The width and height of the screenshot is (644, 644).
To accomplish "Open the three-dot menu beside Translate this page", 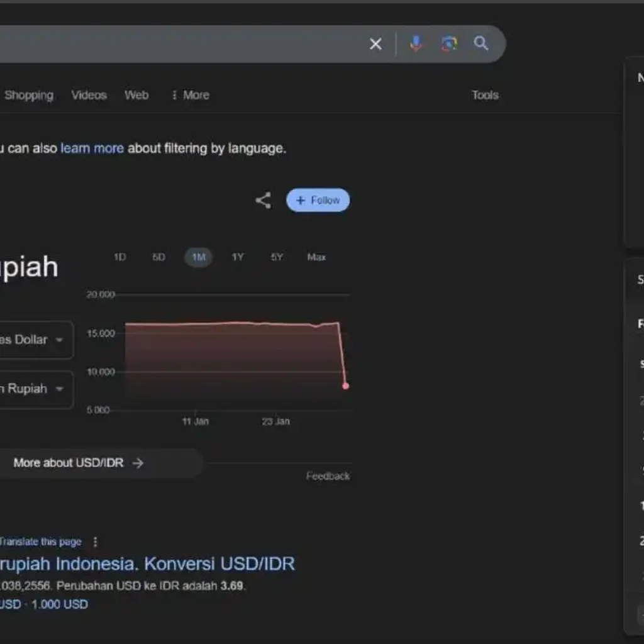I will 94,541.
